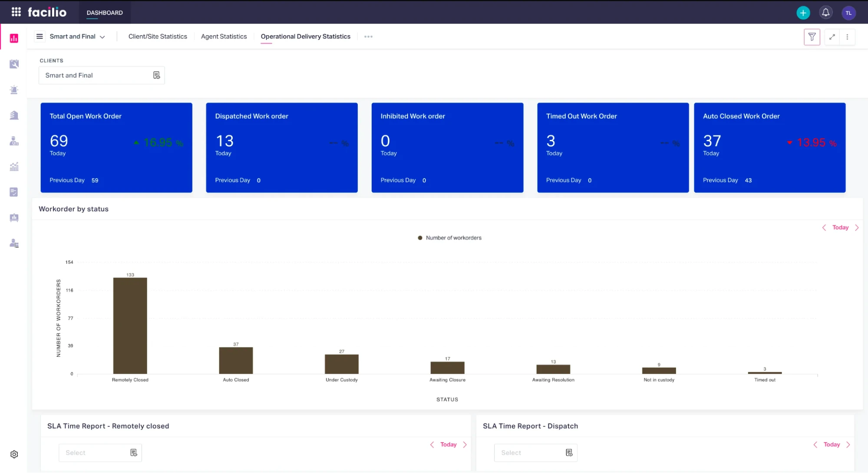Switch to Agent Statistics tab

click(224, 36)
